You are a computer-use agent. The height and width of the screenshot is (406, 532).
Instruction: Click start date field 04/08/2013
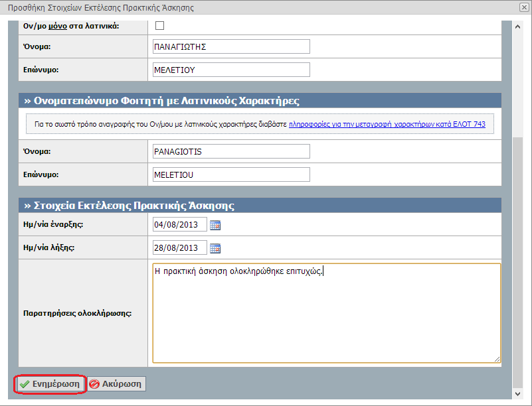click(x=180, y=224)
